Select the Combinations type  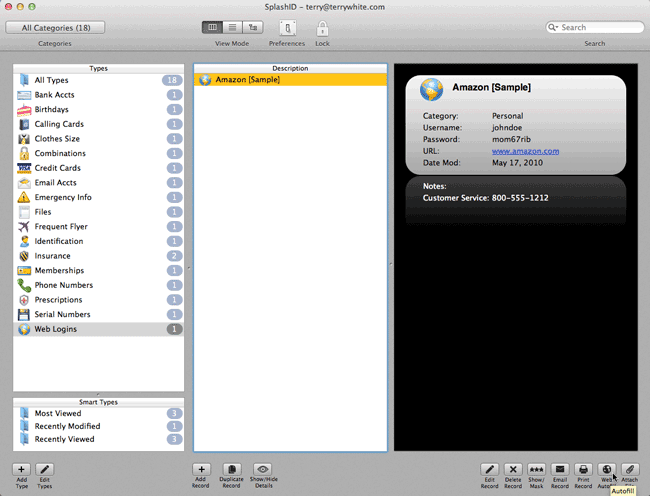(99, 153)
